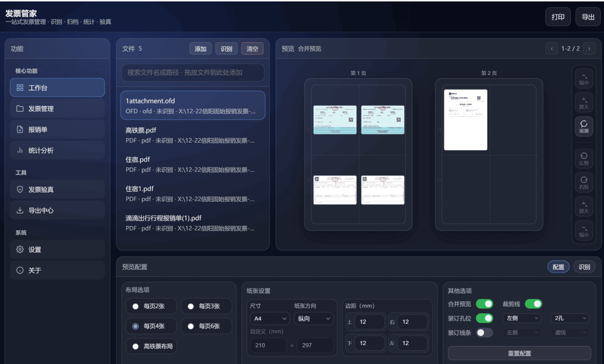Enable the 装订线条 switch
Image resolution: width=604 pixels, height=364 pixels.
484,333
